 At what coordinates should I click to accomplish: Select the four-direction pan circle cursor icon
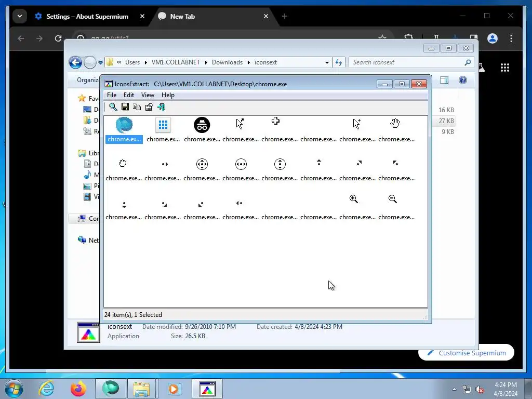[x=202, y=164]
